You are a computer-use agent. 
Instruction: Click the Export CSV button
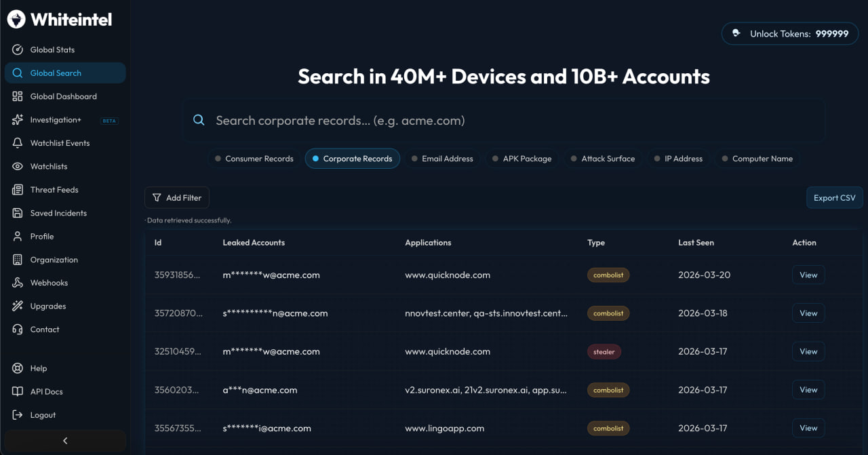pyautogui.click(x=834, y=197)
